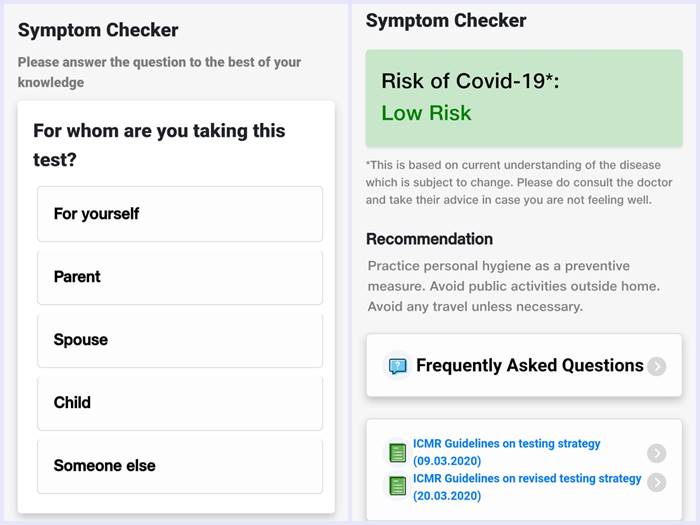Pick the "Child" option

point(180,403)
